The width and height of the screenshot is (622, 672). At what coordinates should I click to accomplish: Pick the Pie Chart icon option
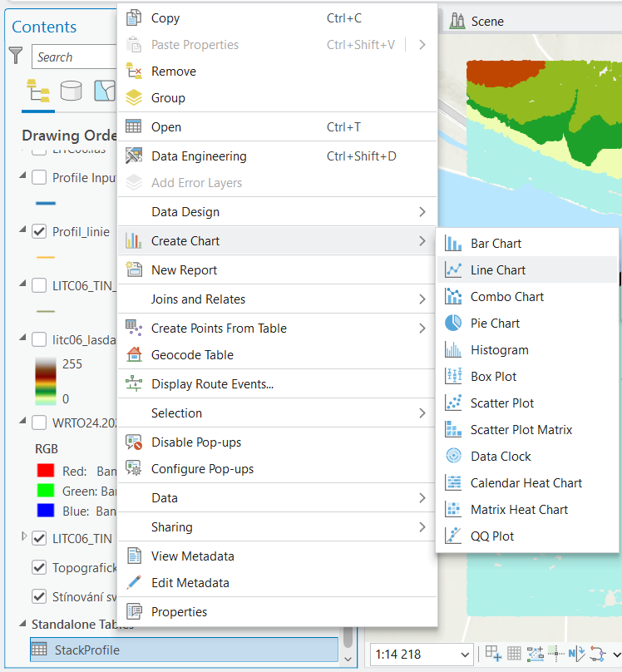click(454, 324)
